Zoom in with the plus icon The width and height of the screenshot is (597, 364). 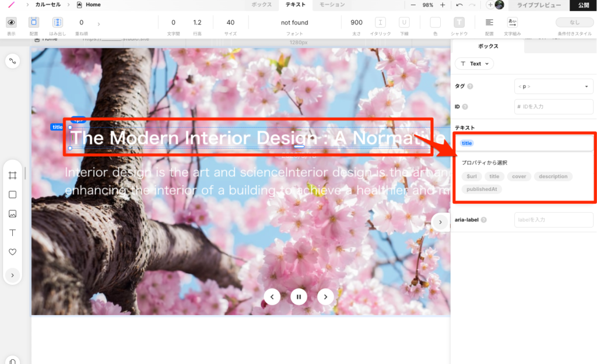click(x=443, y=5)
